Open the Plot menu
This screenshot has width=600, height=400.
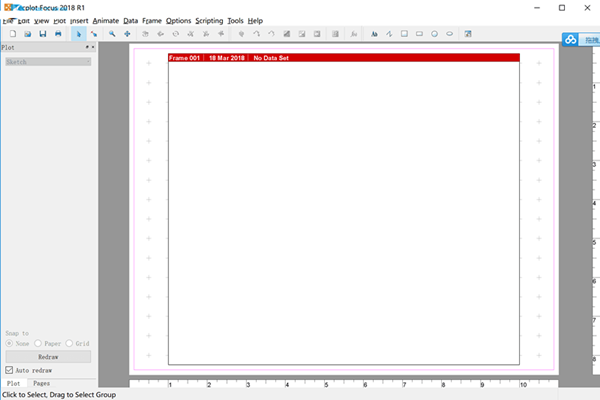[59, 21]
